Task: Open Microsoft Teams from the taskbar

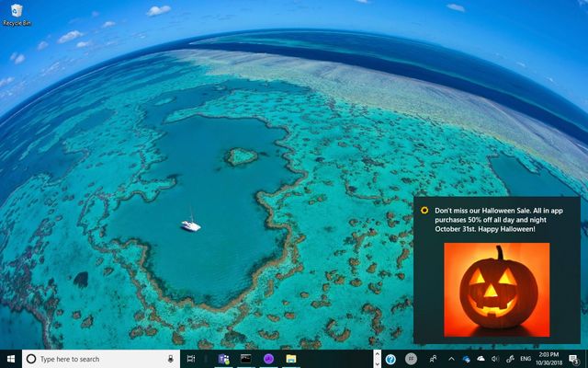Action: [x=224, y=360]
